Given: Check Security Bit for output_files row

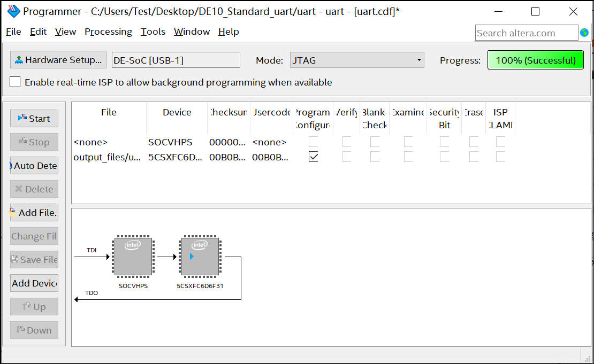Looking at the screenshot, I should (x=444, y=157).
